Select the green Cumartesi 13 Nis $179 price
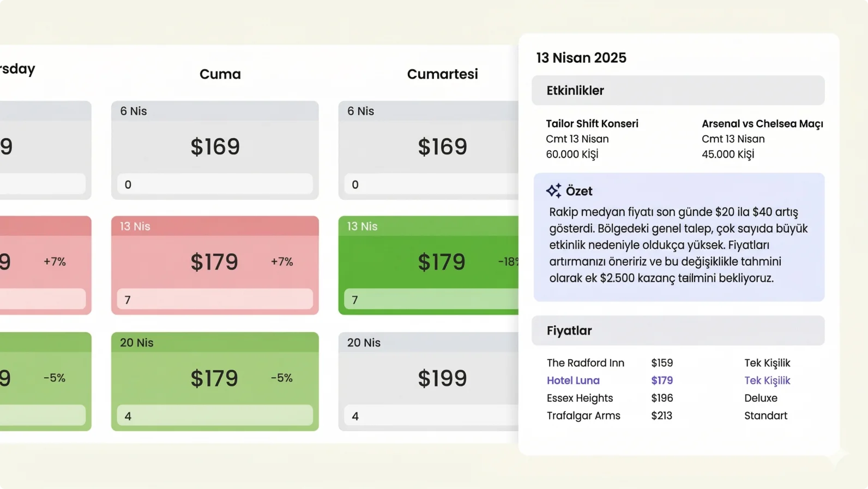 (441, 263)
